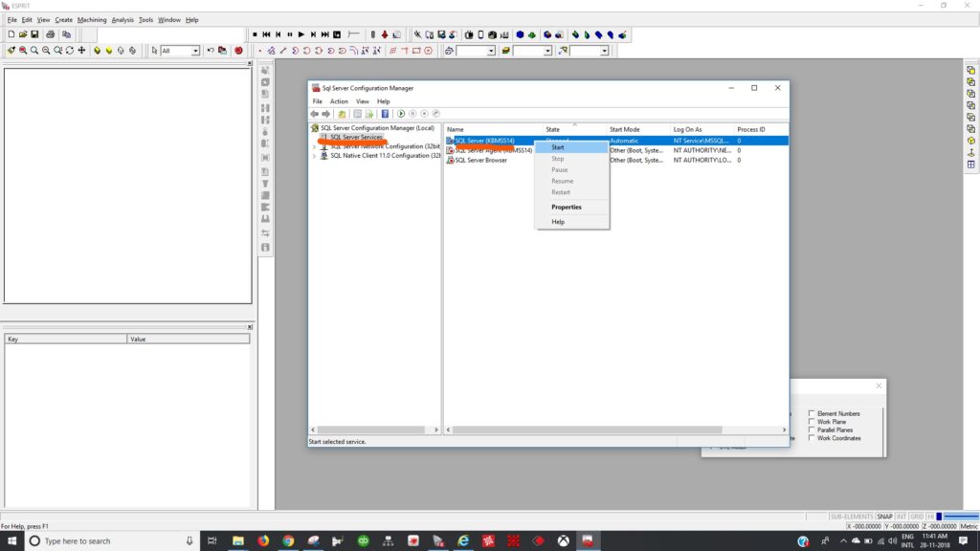Click the SQL Server Browser service icon
The width and height of the screenshot is (980, 551).
pos(450,160)
